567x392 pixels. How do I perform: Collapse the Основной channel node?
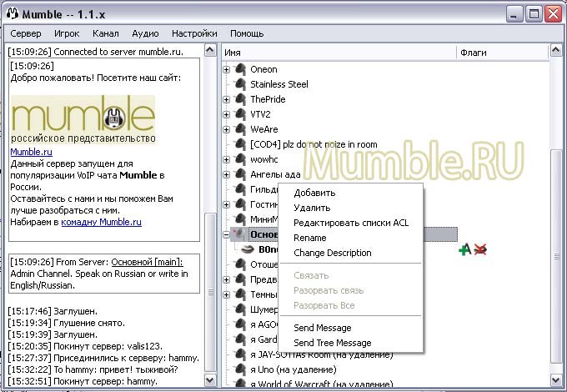pos(227,234)
